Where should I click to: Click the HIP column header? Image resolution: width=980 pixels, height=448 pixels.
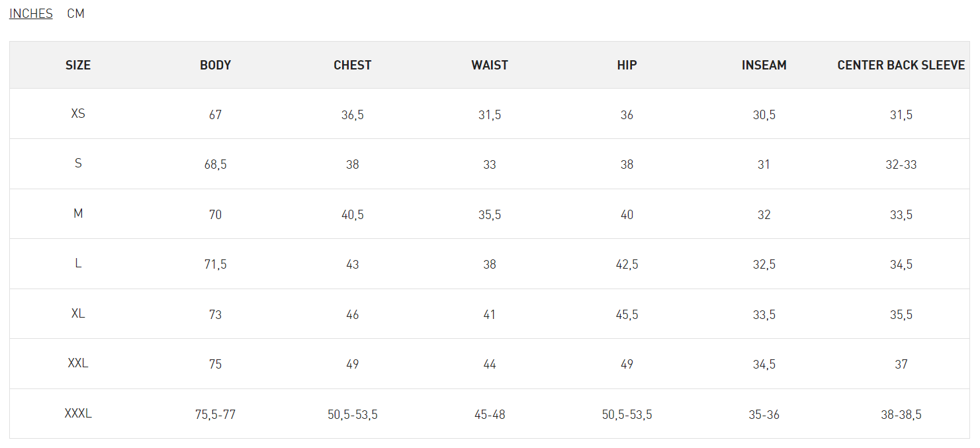point(627,66)
